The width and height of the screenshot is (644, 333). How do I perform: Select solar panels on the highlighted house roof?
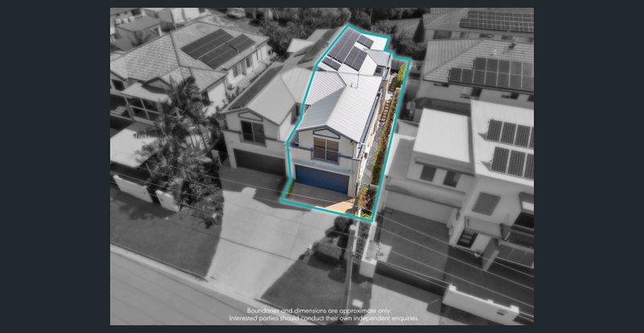[349, 51]
